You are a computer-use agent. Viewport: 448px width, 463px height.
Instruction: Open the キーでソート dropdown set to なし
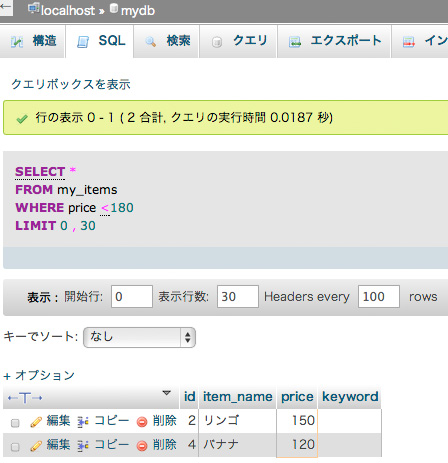coord(139,337)
